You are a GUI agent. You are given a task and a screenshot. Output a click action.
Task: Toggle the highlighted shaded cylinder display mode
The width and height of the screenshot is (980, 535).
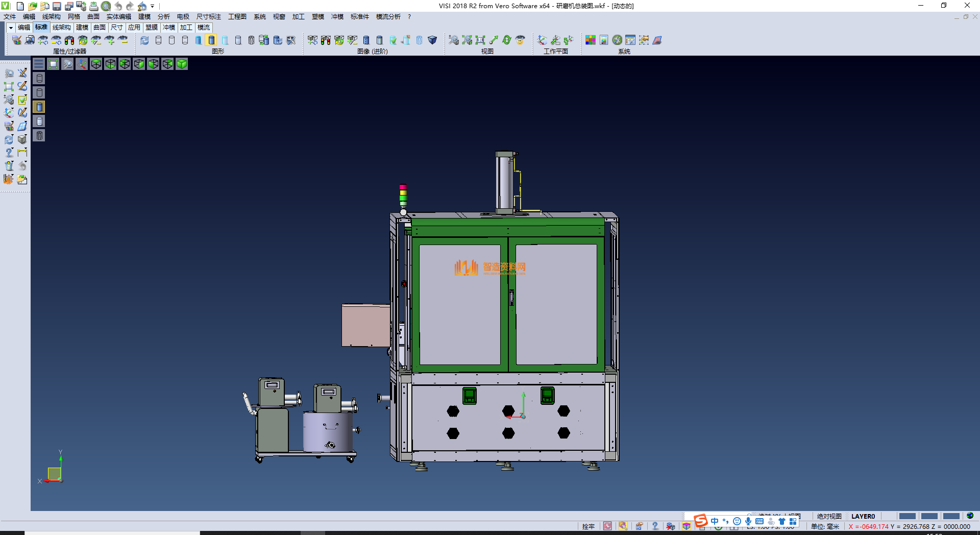point(211,40)
